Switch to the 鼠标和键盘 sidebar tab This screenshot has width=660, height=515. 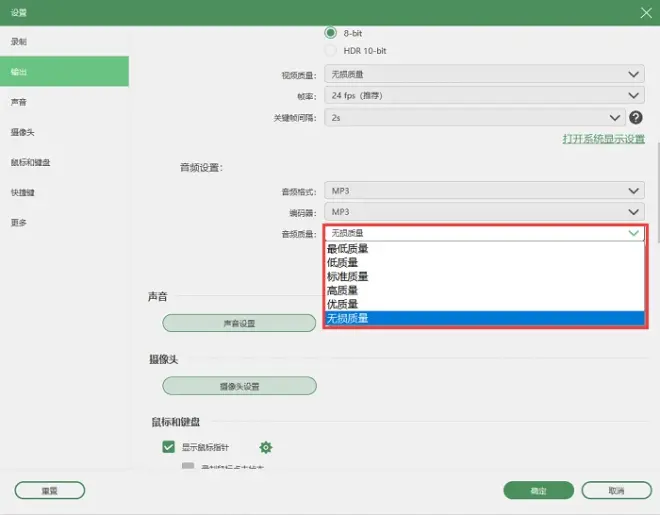[64, 162]
